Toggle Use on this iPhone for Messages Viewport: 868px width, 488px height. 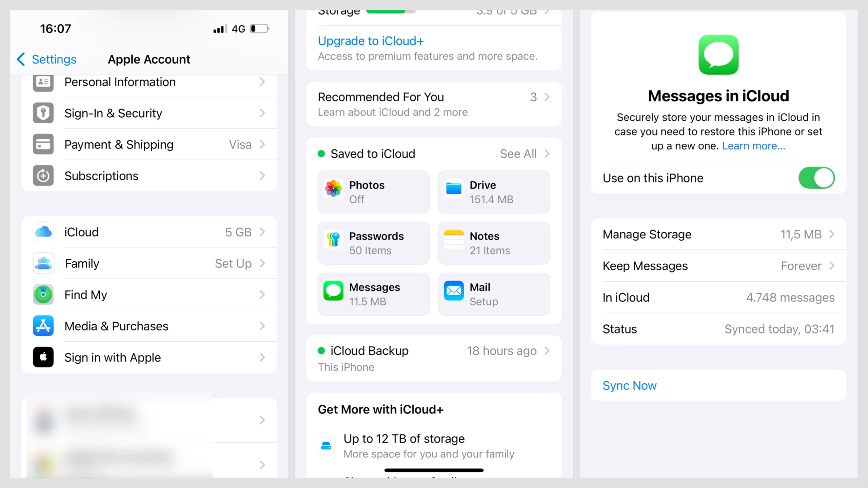[817, 178]
